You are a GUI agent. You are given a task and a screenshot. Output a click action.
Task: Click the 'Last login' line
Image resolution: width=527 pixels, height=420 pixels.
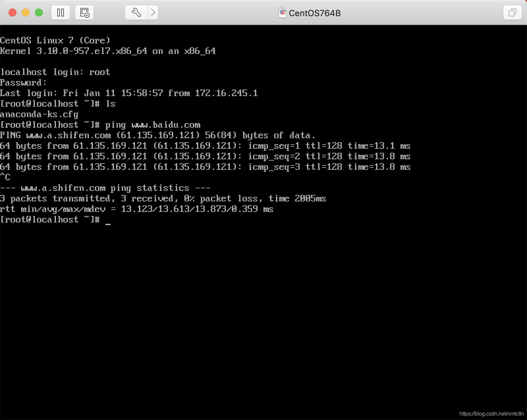click(x=129, y=93)
